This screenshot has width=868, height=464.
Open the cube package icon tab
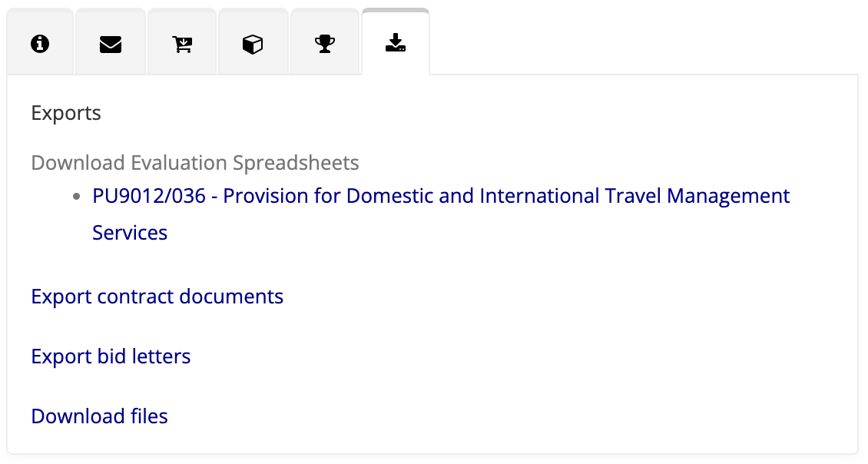click(253, 44)
